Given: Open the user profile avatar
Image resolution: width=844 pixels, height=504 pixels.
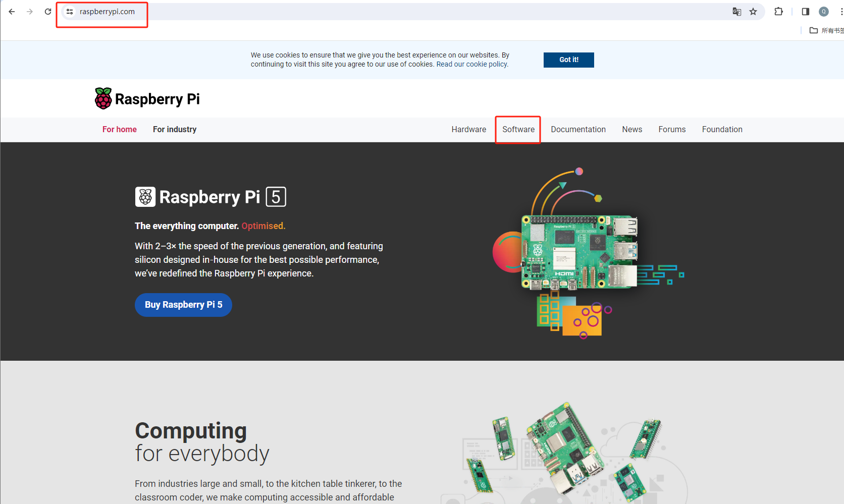Looking at the screenshot, I should tap(824, 12).
